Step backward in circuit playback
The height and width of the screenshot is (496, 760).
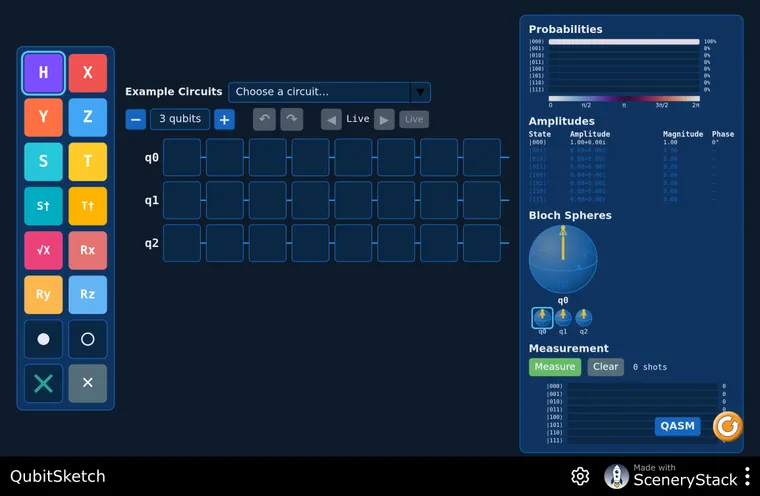(332, 120)
